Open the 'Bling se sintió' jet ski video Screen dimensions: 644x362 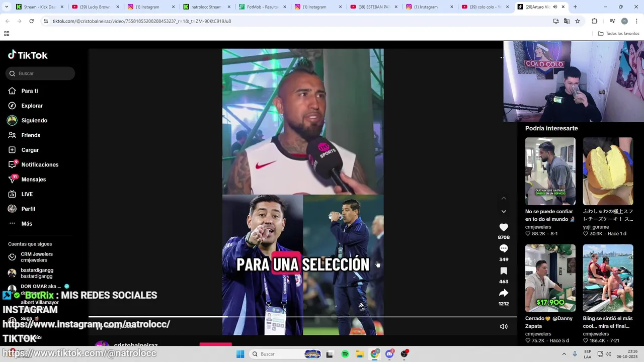pyautogui.click(x=608, y=278)
